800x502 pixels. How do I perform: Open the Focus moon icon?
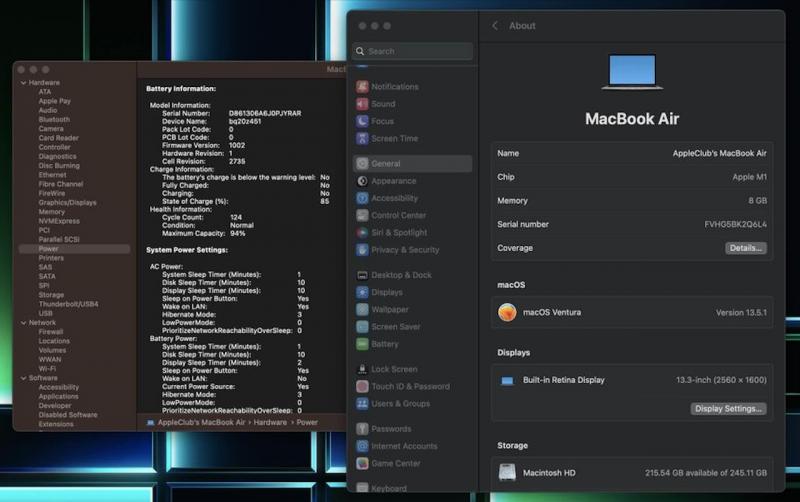pos(362,121)
